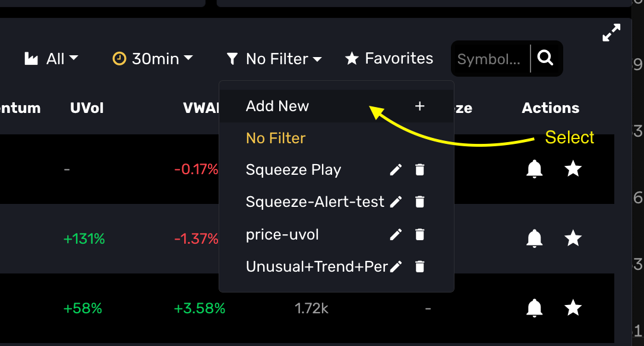The image size is (644, 346).
Task: Show Favorites list
Action: tap(389, 58)
